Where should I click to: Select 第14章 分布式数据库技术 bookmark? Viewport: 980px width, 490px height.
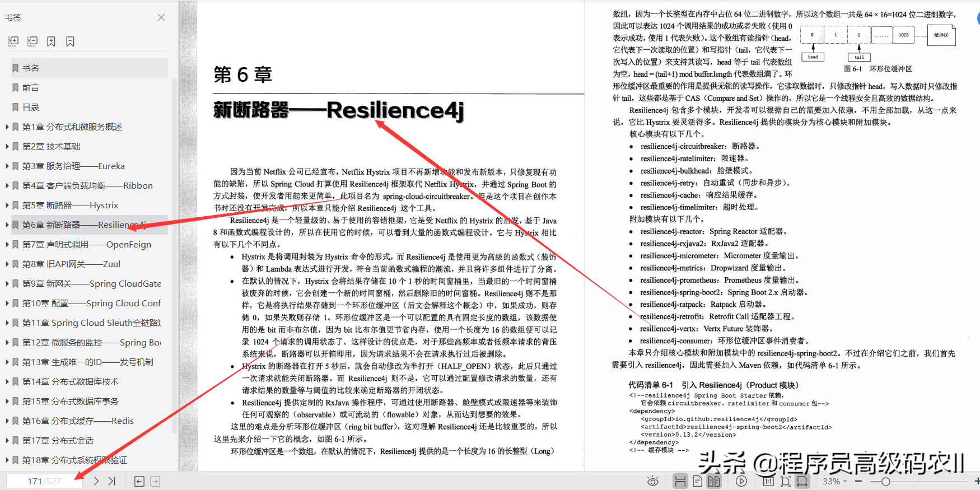71,381
